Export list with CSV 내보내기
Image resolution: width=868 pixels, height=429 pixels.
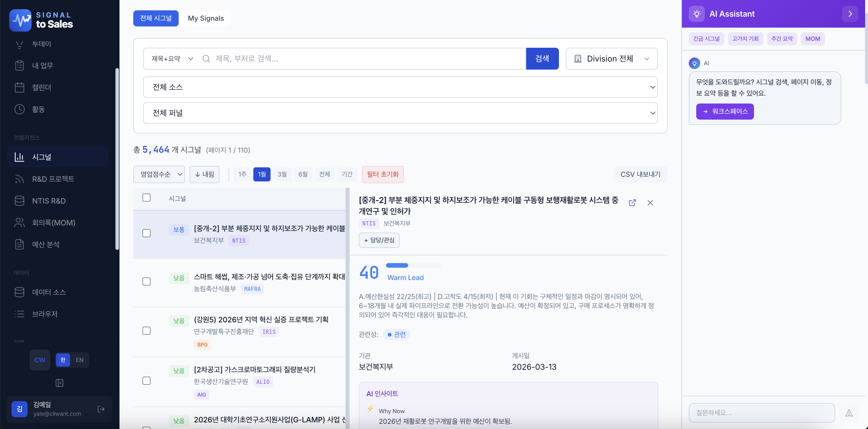click(640, 174)
